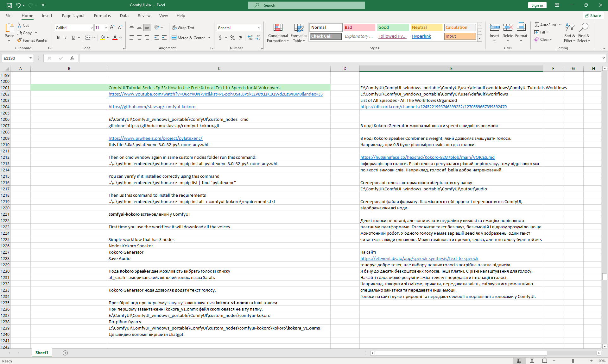Click the Format Painter brush icon
608x364 pixels.
pos(19,40)
